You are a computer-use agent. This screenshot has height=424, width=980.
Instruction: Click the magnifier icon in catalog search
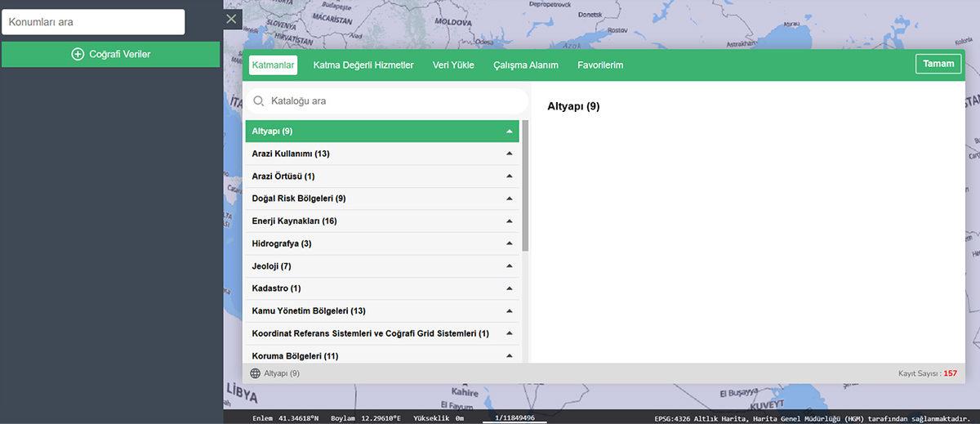coord(258,101)
